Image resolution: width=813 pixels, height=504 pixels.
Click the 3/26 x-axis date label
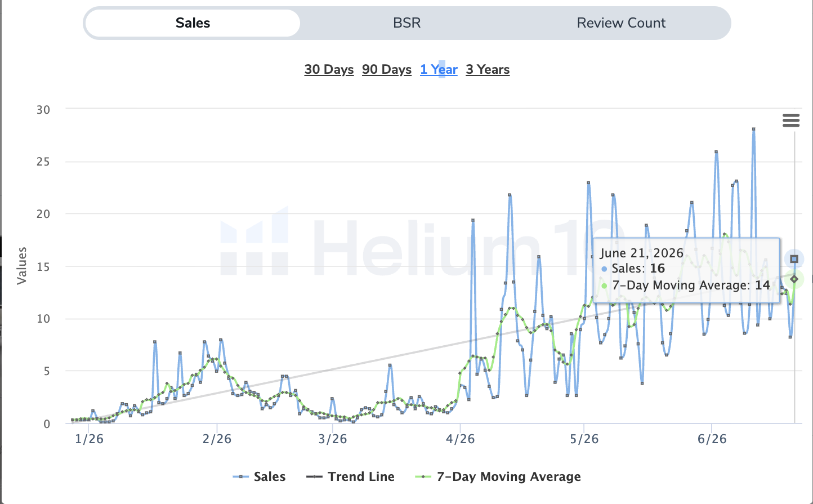tap(333, 439)
